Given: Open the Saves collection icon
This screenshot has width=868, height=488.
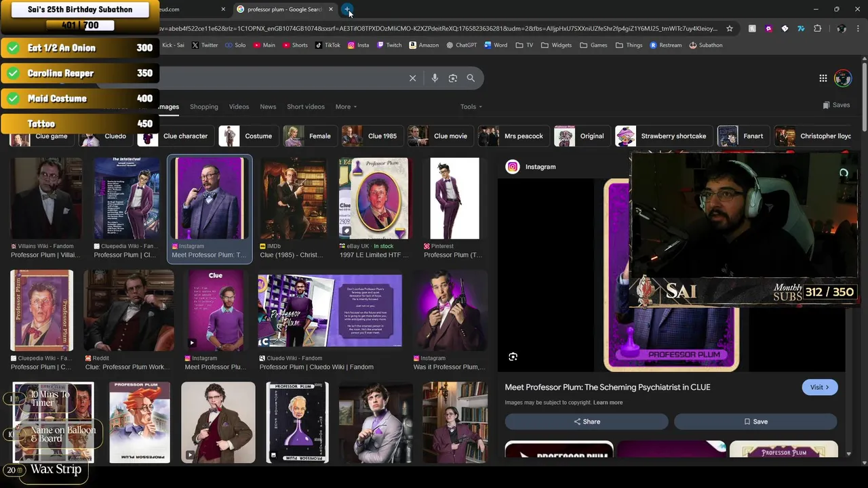Looking at the screenshot, I should [x=836, y=105].
